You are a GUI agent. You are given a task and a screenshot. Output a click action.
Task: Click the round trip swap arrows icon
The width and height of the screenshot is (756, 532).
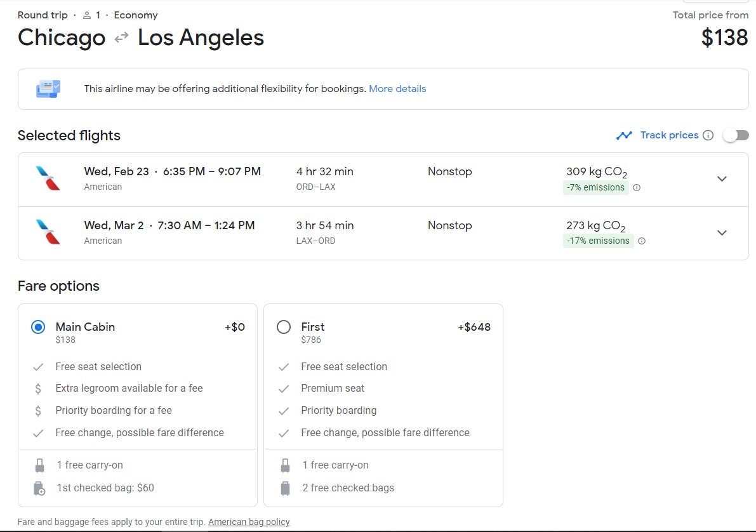click(121, 38)
